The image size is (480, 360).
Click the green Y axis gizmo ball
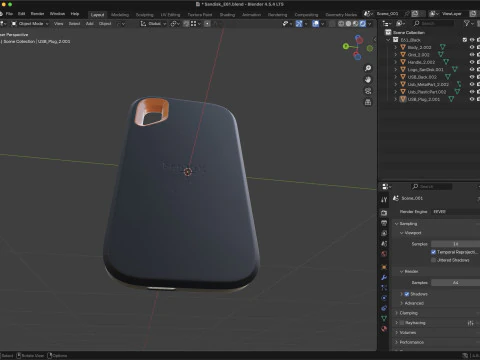[x=346, y=46]
